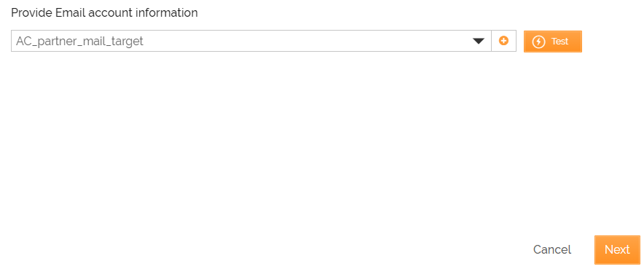Click the AC_partner_mail_target text in the field

[79, 41]
